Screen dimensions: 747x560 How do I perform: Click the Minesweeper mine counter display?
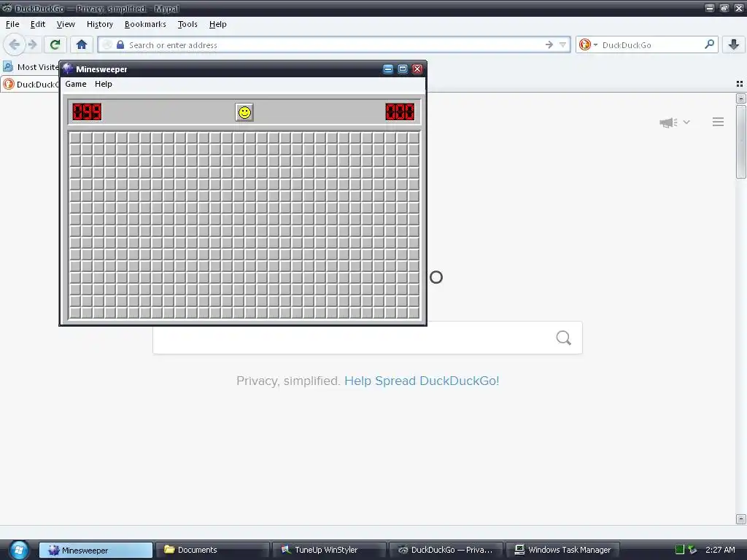[x=88, y=112]
